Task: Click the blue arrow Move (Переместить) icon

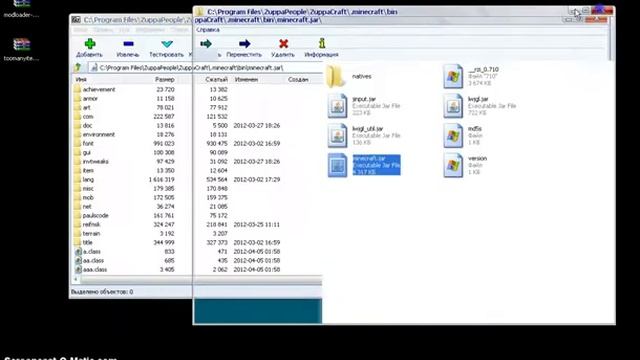Action: tap(244, 44)
